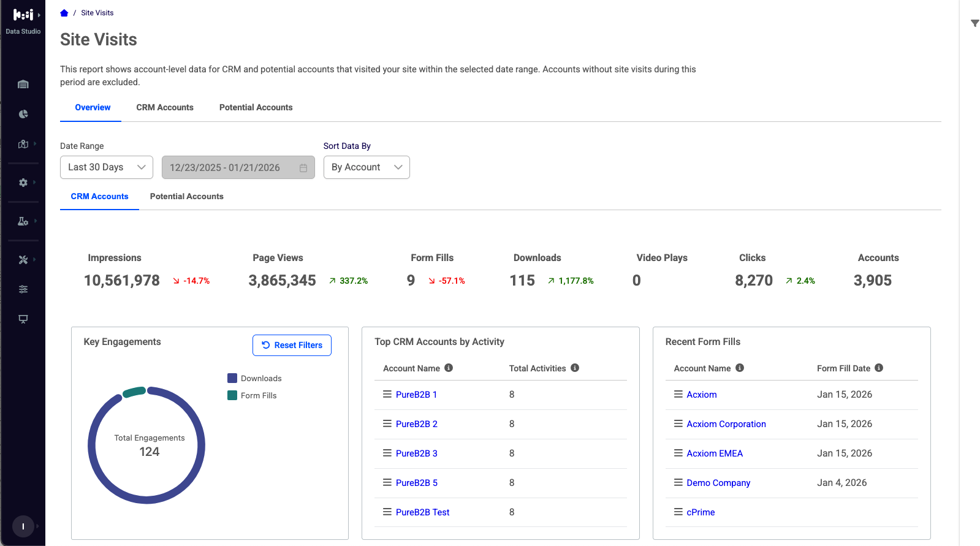This screenshot has width=980, height=546.
Task: Open the gear settings icon in the sidebar
Action: pos(23,183)
